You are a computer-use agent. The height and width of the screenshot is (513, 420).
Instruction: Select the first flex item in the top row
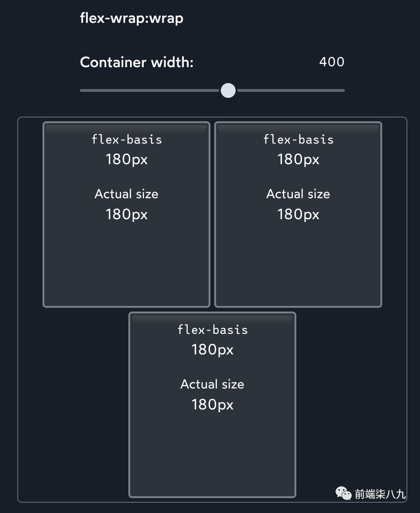click(x=126, y=215)
